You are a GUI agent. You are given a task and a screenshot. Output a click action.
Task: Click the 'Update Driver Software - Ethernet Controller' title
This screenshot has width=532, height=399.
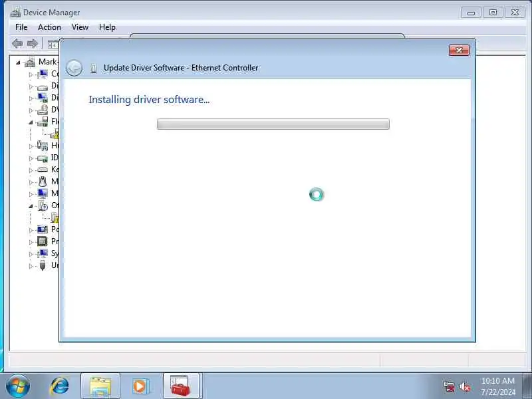[181, 68]
